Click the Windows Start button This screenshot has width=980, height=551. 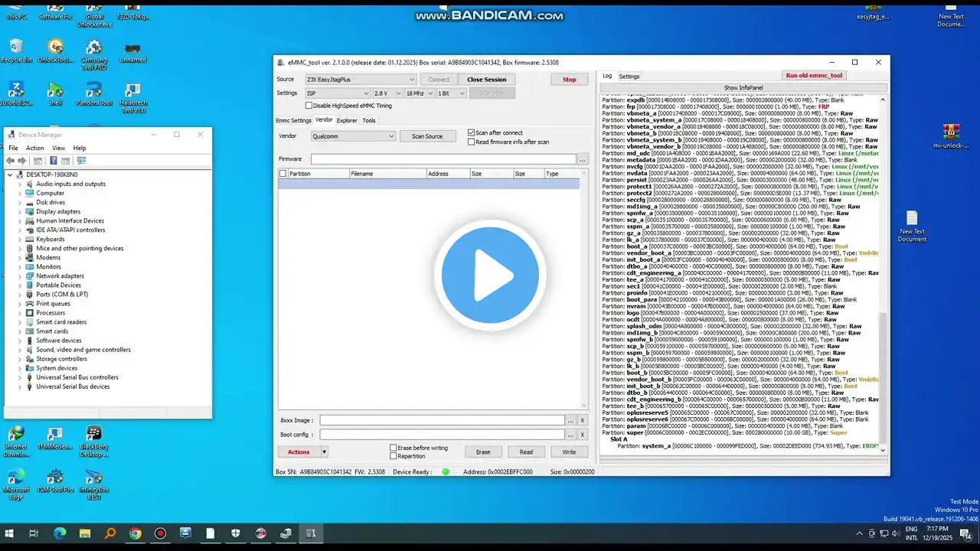(10, 533)
